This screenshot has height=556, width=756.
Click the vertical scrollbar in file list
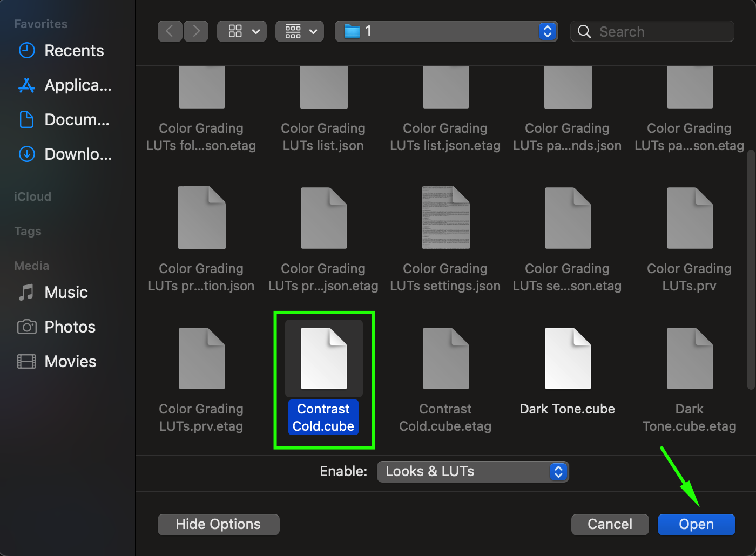click(751, 270)
